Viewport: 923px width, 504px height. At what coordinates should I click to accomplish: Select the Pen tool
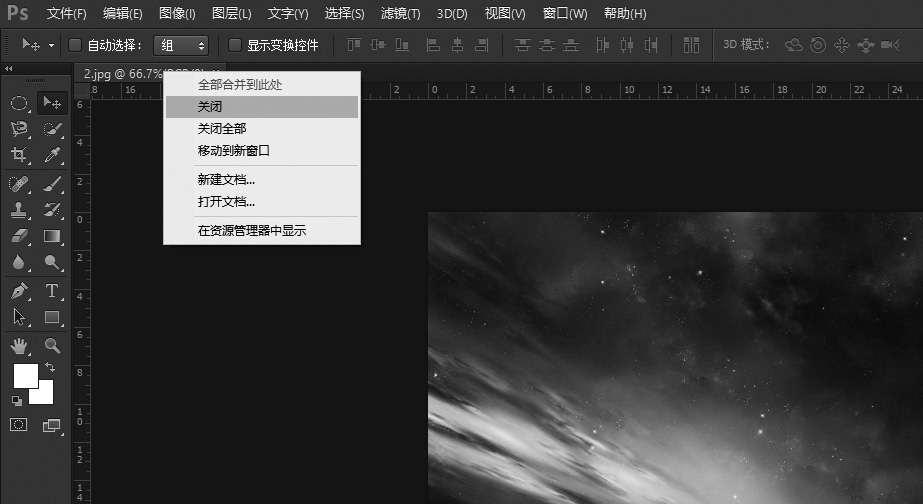pyautogui.click(x=19, y=291)
